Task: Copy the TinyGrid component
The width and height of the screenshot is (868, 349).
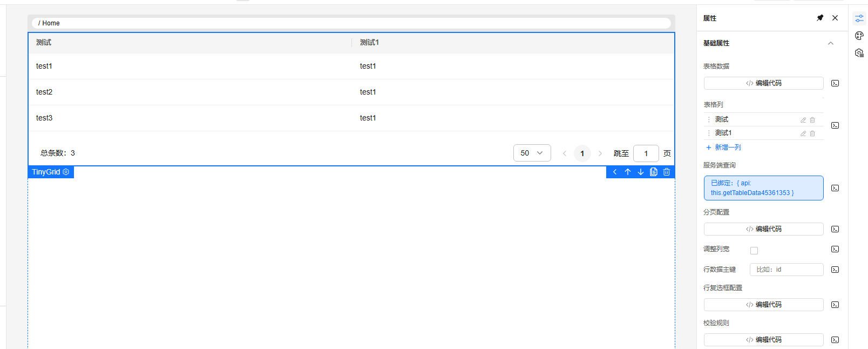Action: (654, 172)
